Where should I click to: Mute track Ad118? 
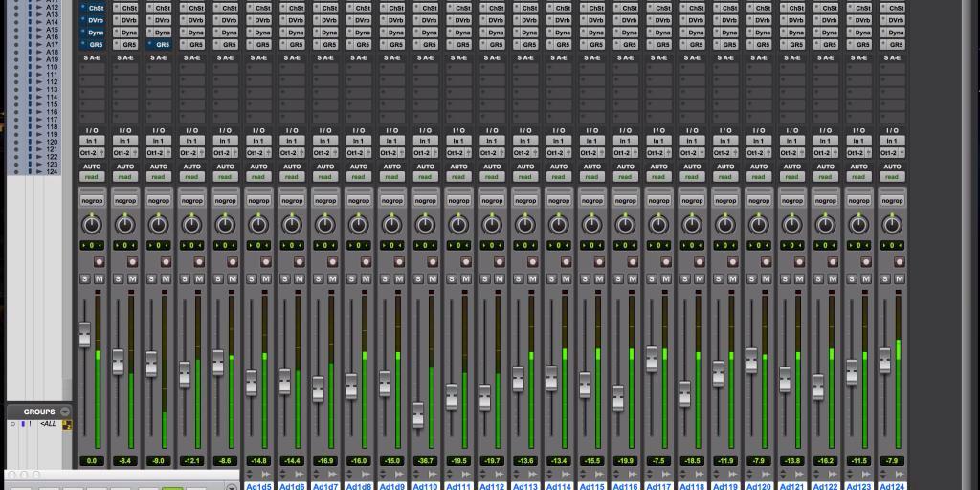[700, 278]
